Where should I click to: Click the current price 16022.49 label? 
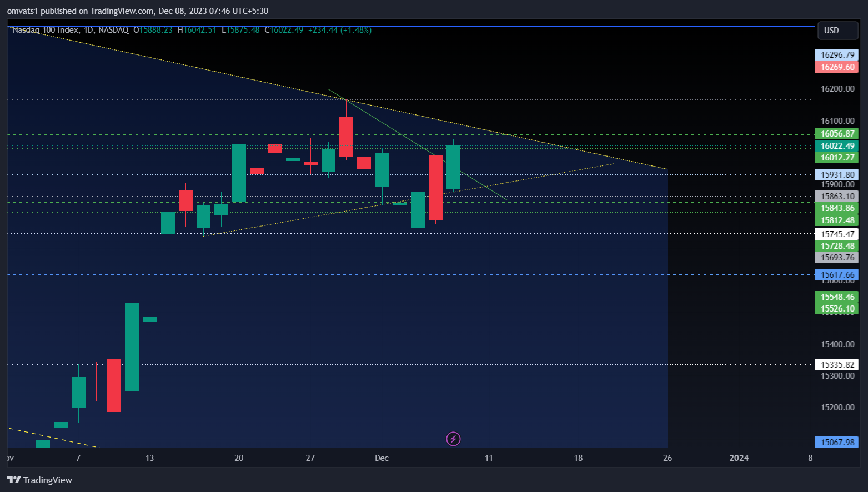(x=837, y=146)
